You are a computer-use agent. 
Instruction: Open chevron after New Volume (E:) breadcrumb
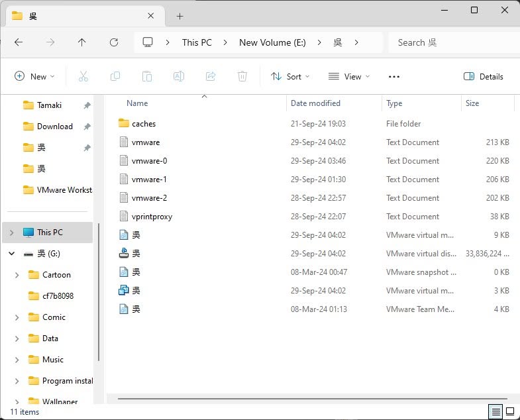[x=319, y=42]
